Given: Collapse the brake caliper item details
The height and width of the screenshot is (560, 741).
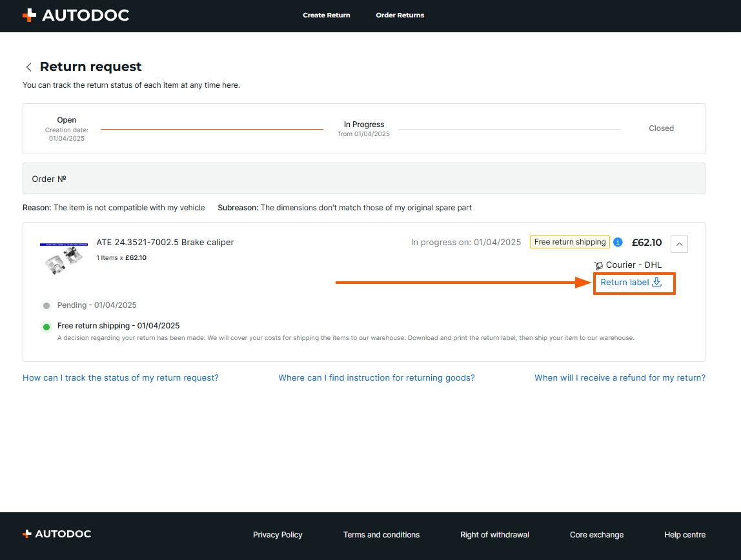Looking at the screenshot, I should (679, 244).
